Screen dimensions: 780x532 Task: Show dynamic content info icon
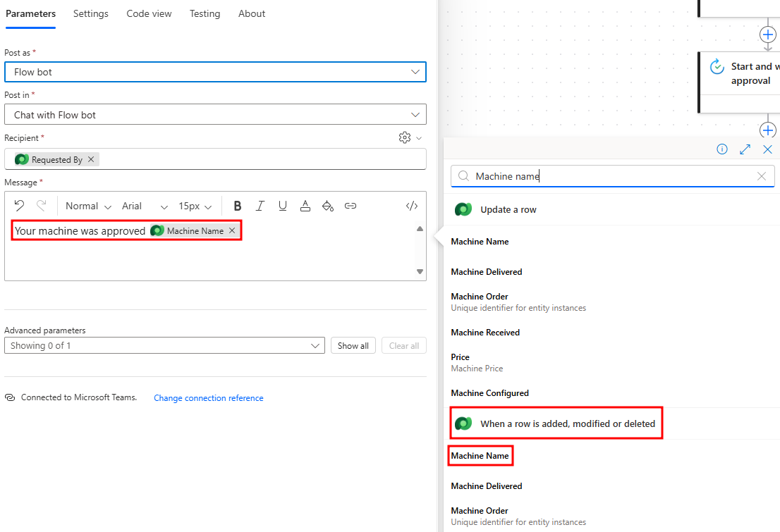click(x=721, y=149)
